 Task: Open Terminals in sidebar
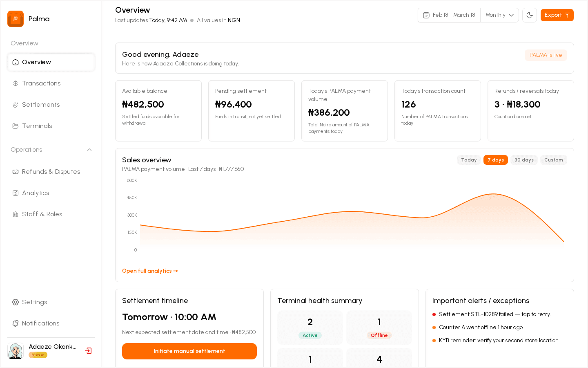(x=51, y=126)
